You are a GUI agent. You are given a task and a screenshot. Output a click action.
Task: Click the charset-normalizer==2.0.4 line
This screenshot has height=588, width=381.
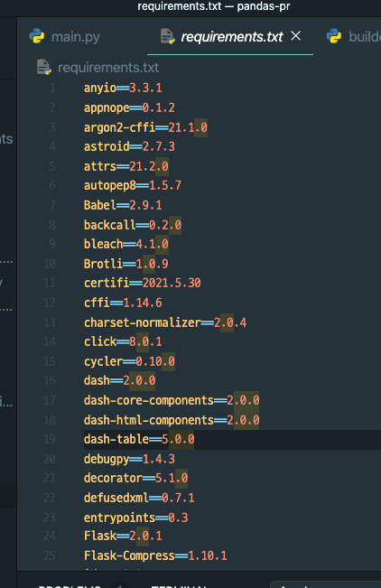(x=165, y=322)
